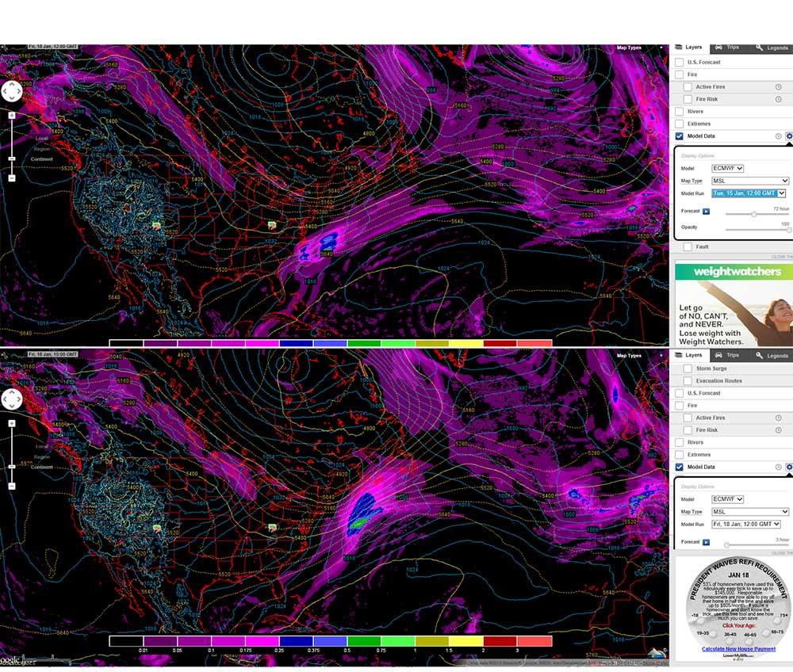Zoom out with minus button on bottom map
This screenshot has width=793, height=672.
12,487
